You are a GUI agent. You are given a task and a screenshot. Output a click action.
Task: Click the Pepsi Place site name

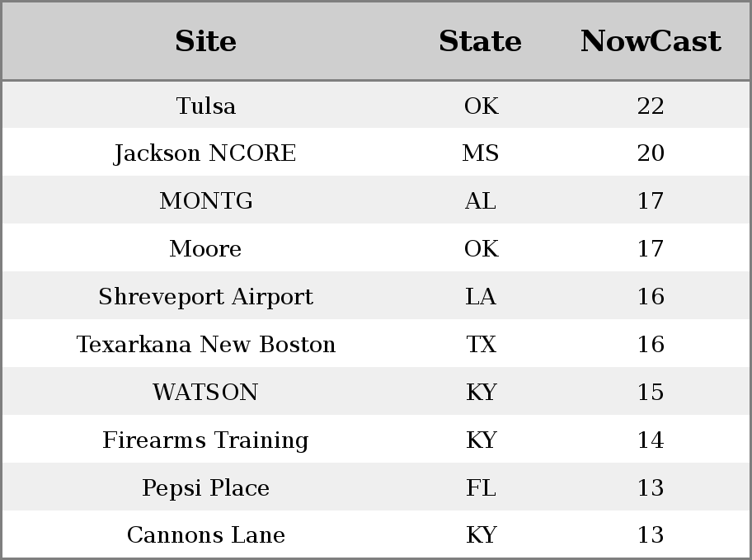205,488
